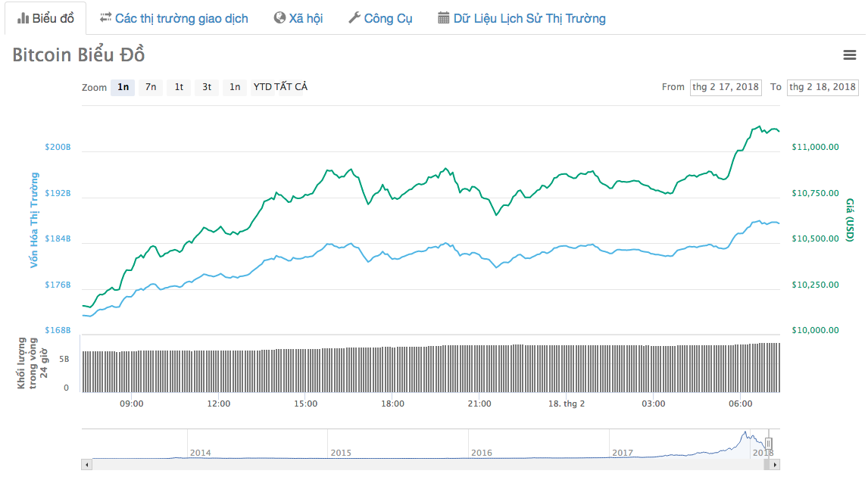
Task: Click the $176B market cap axis label
Action: point(58,285)
